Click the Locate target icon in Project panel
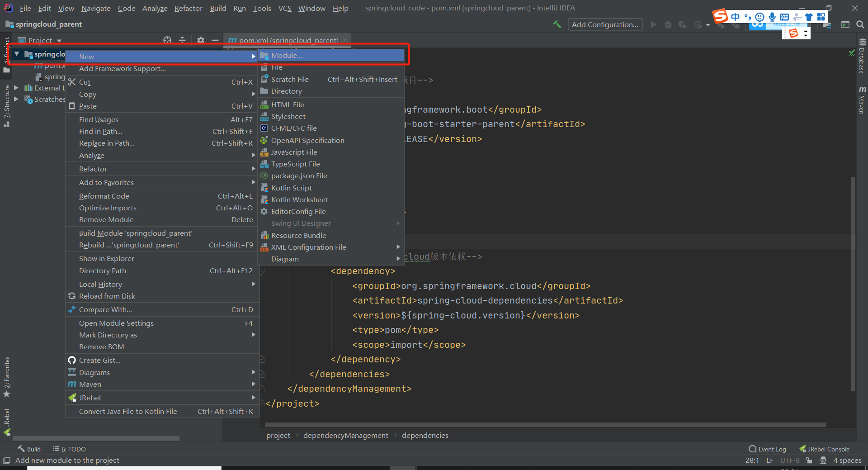The height and width of the screenshot is (470, 868). tap(167, 40)
